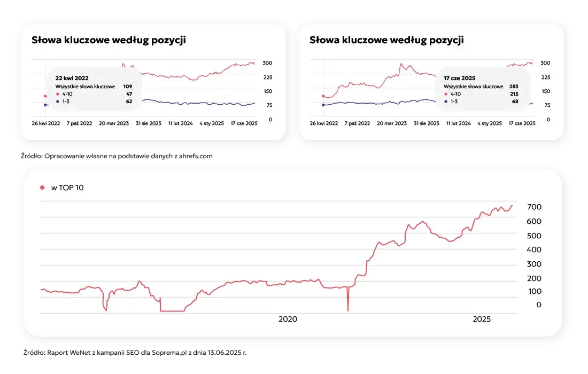The width and height of the screenshot is (588, 374).
Task: Select 'Wszystkie słowa kluczowe' row showing 283
Action: pyautogui.click(x=473, y=86)
